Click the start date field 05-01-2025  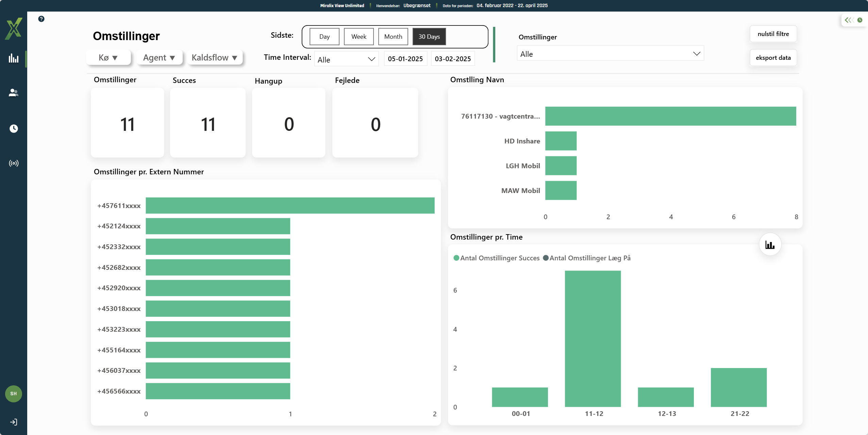click(405, 59)
